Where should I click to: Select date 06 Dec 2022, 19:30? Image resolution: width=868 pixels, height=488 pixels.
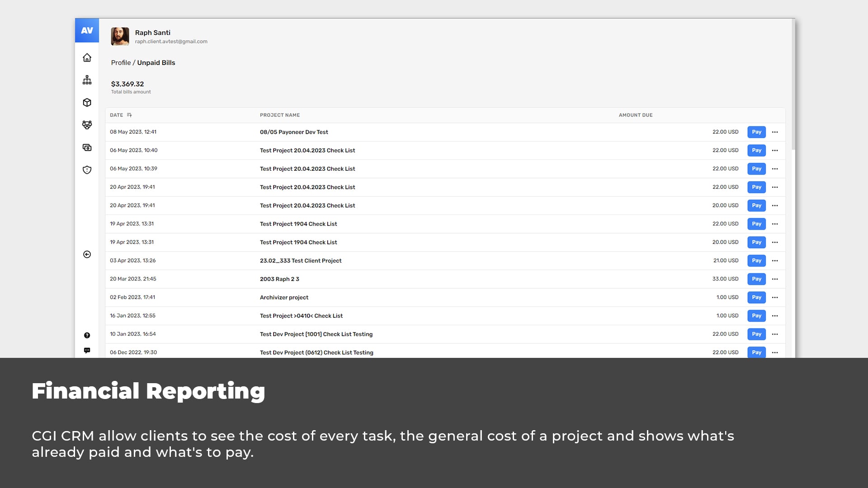pyautogui.click(x=133, y=352)
